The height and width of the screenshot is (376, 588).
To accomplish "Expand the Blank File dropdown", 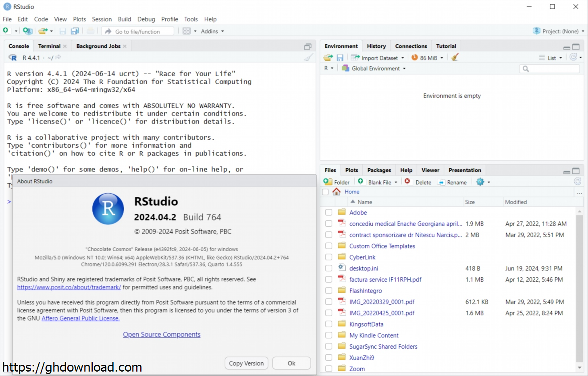I will pos(396,182).
